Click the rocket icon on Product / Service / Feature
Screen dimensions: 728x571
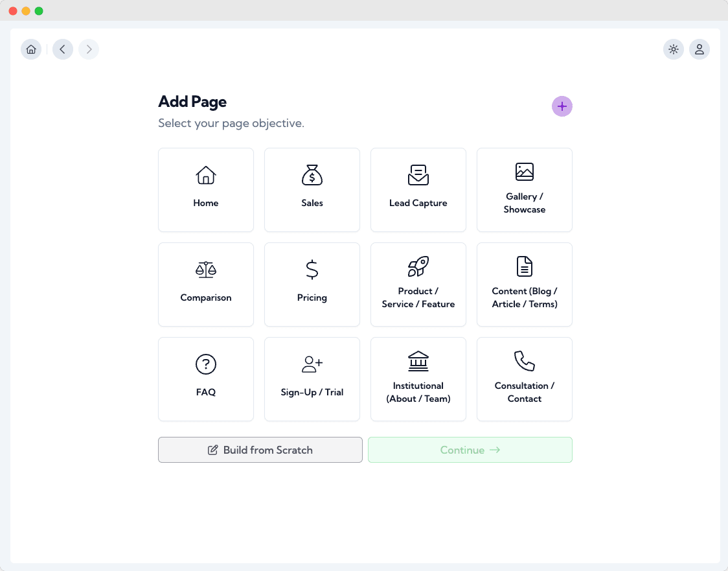tap(418, 267)
